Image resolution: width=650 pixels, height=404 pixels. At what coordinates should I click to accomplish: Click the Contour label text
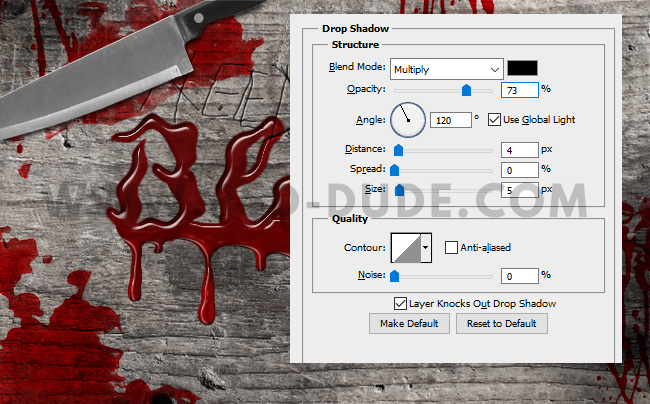364,248
